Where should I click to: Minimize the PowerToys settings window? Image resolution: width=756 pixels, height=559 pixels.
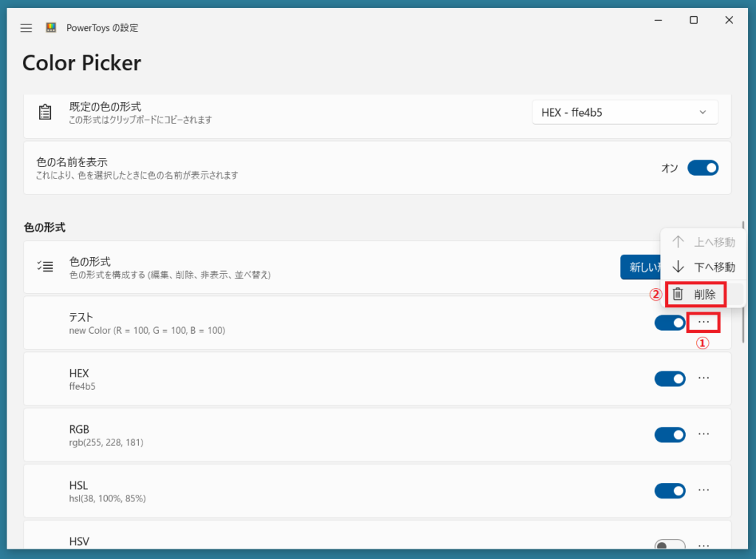[x=658, y=20]
